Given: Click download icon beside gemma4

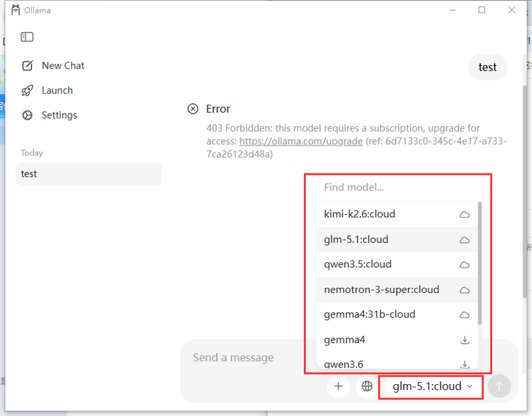Looking at the screenshot, I should pyautogui.click(x=464, y=340).
